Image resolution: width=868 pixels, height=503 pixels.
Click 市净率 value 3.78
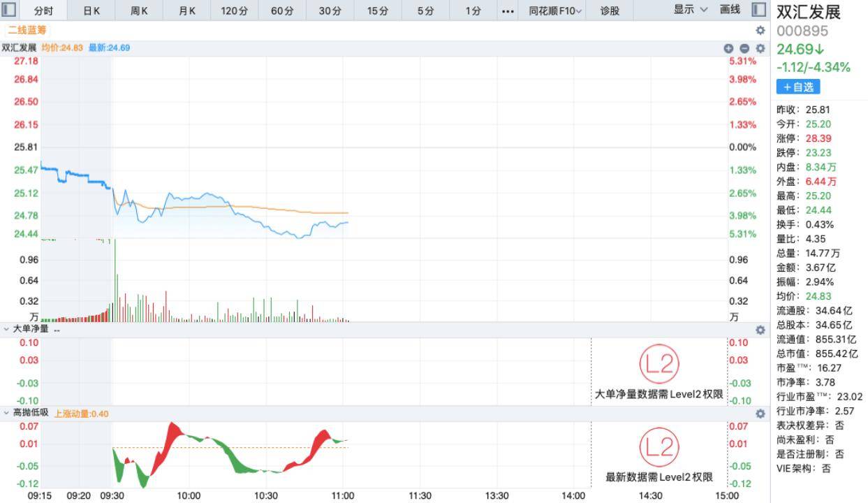click(x=824, y=382)
